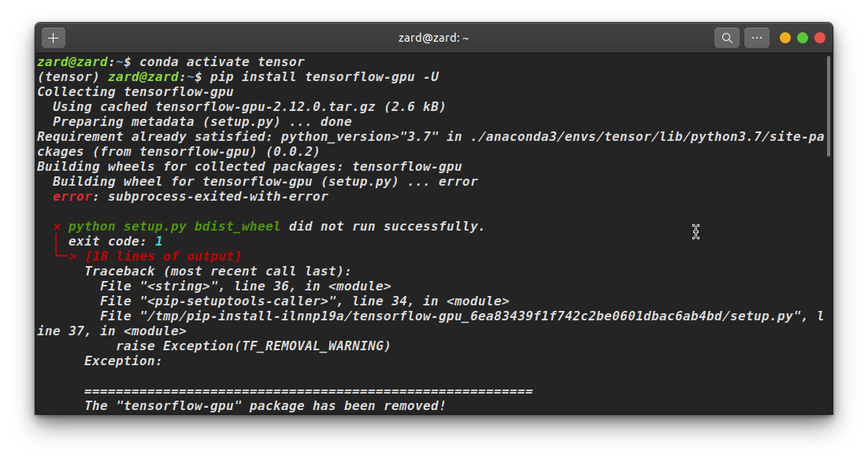Click the pip install tensorflow-gpu -U command

[x=325, y=77]
